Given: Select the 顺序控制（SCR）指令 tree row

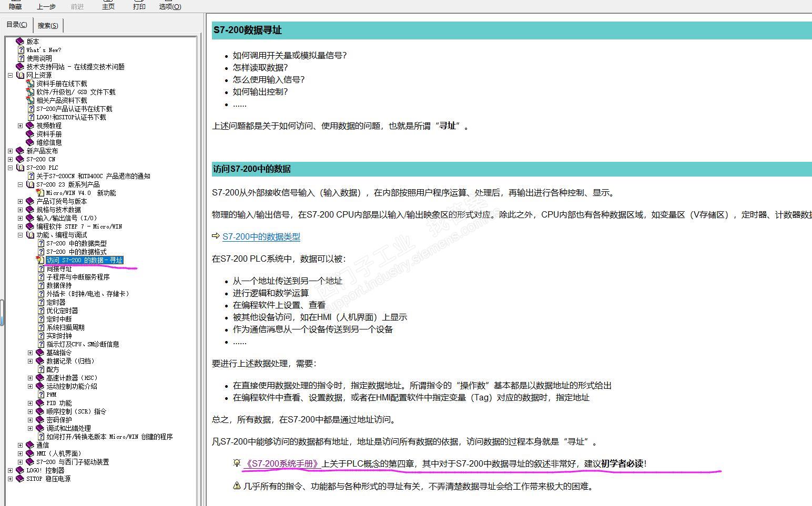Looking at the screenshot, I should tap(76, 411).
